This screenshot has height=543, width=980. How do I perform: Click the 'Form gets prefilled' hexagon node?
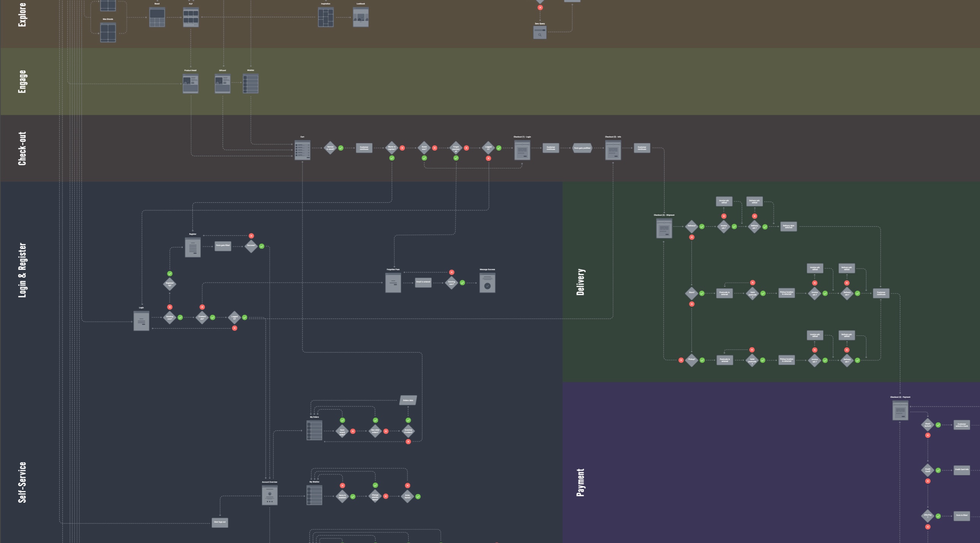click(582, 148)
